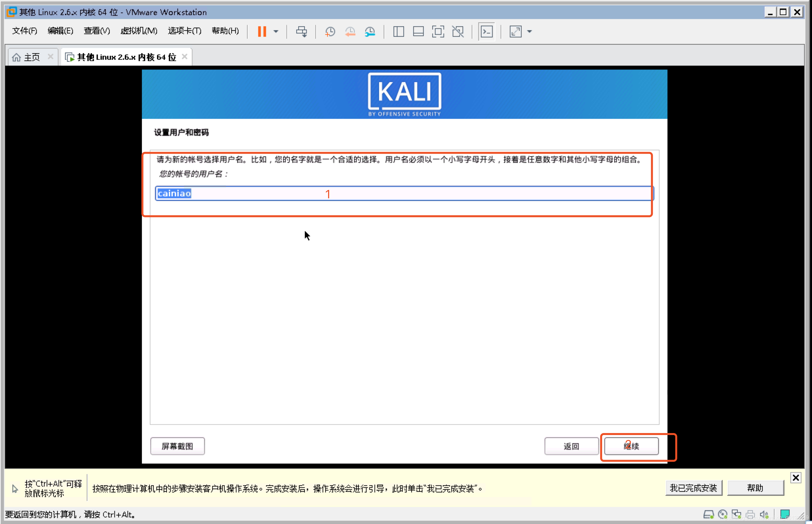The image size is (812, 524).
Task: Open the 查看(V) menu
Action: [x=97, y=31]
